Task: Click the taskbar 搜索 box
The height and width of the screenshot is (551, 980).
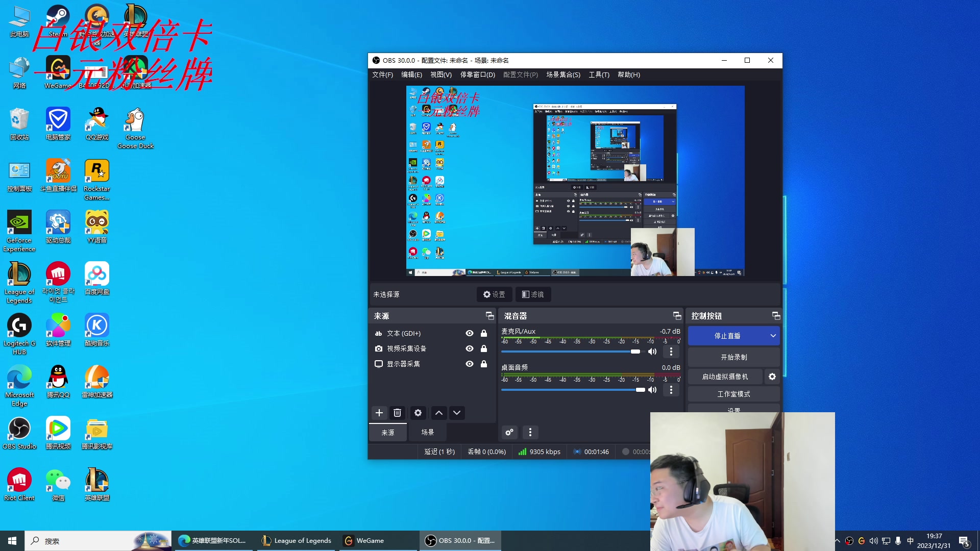Action: point(98,541)
